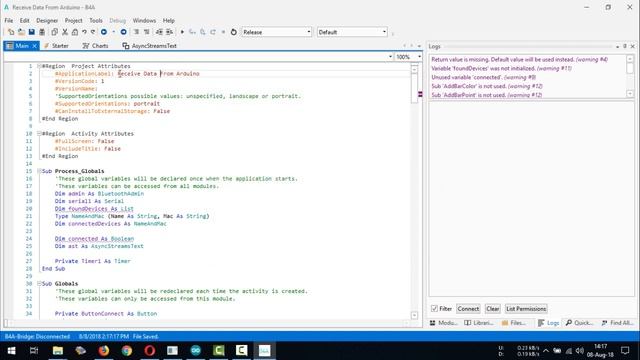The height and width of the screenshot is (360, 640).
Task: Open Opera from the taskbar
Action: pos(149,350)
